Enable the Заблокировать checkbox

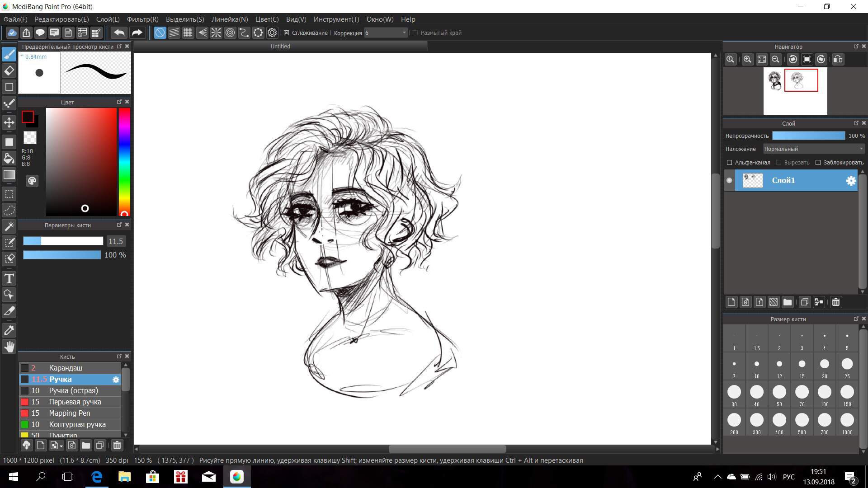click(x=818, y=162)
